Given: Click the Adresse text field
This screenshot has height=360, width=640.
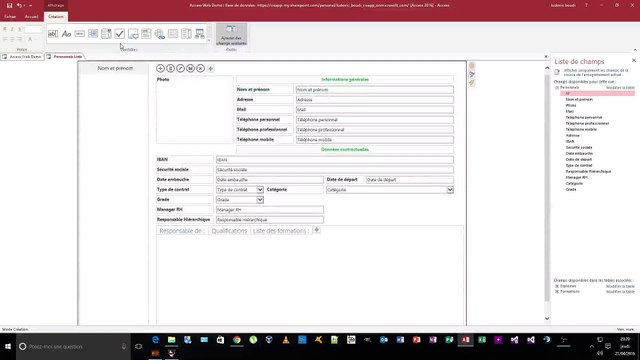Looking at the screenshot, I should 374,100.
